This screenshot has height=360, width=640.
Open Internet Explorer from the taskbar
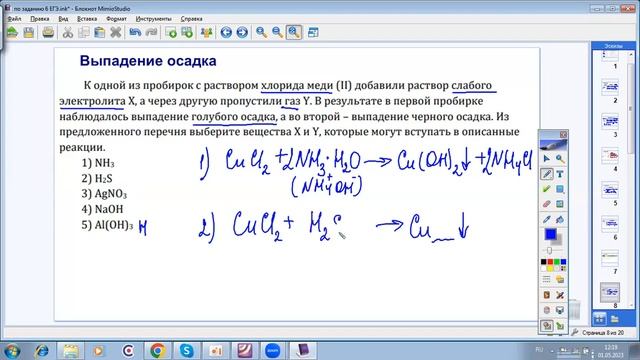pyautogui.click(x=41, y=351)
